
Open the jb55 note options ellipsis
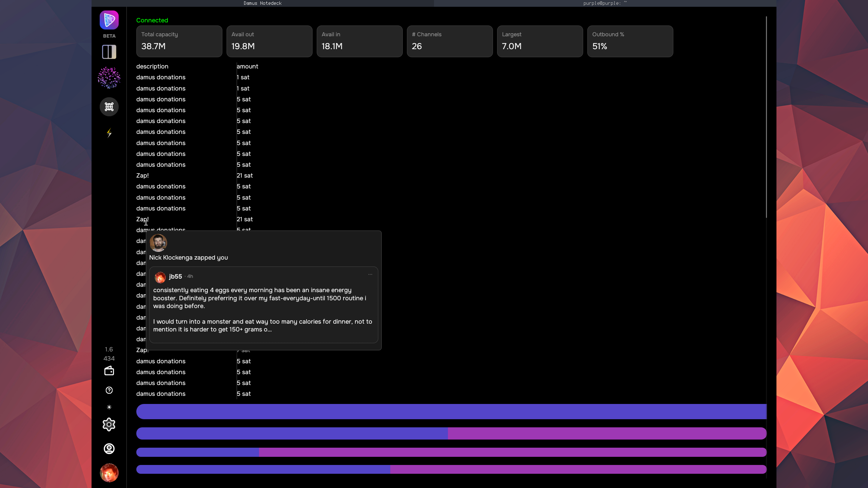[370, 274]
